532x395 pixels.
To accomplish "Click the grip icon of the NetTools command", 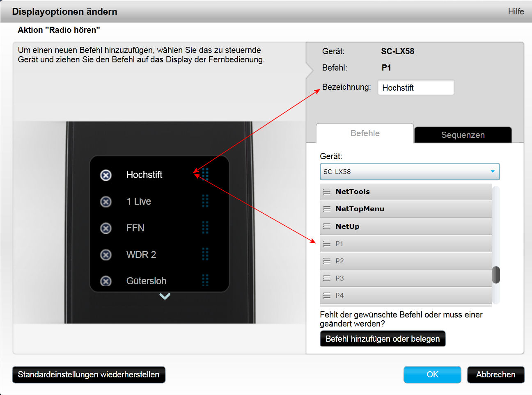I will tap(327, 192).
